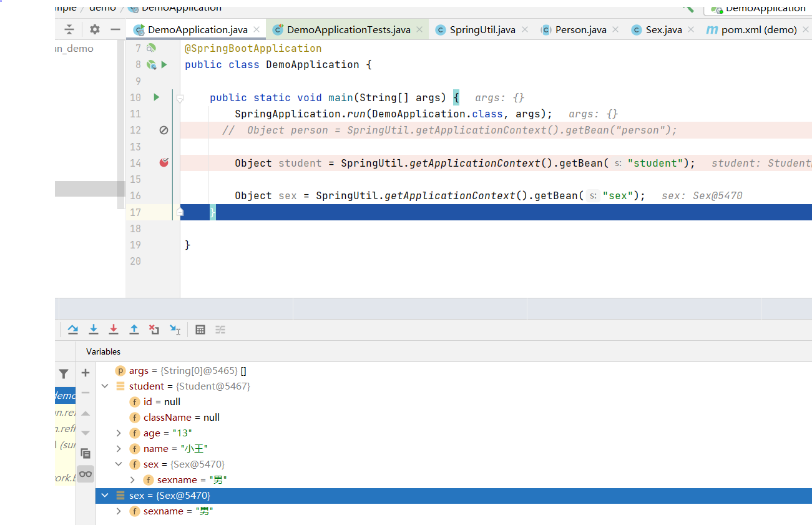Click the Collapse All icon in project panel
This screenshot has width=812, height=525.
click(x=69, y=29)
